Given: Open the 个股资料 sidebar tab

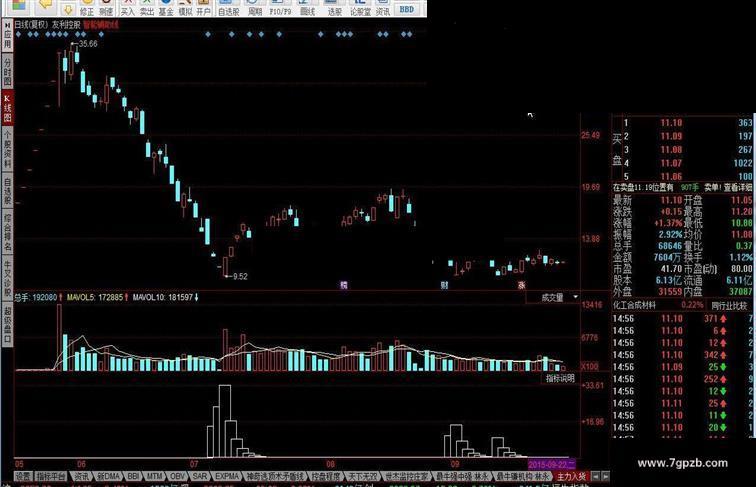Looking at the screenshot, I should tap(7, 148).
